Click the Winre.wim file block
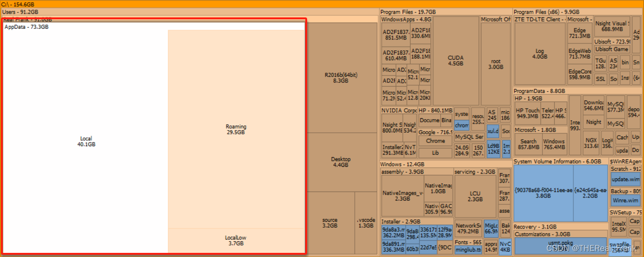 [x=626, y=201]
